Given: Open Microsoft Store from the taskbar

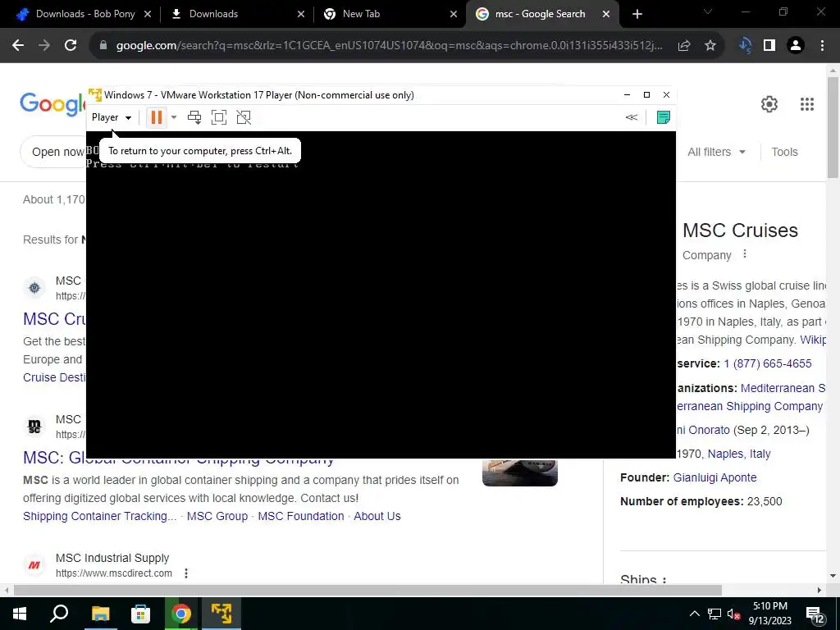Looking at the screenshot, I should pyautogui.click(x=140, y=614).
